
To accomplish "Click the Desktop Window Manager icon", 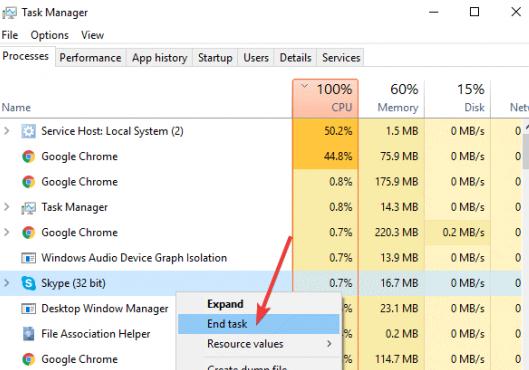I will click(28, 309).
